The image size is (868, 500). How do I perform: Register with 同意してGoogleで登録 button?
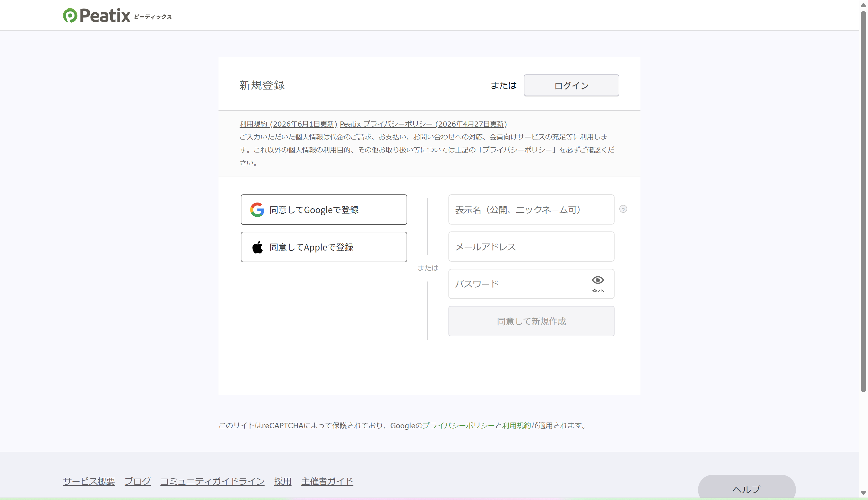click(323, 209)
